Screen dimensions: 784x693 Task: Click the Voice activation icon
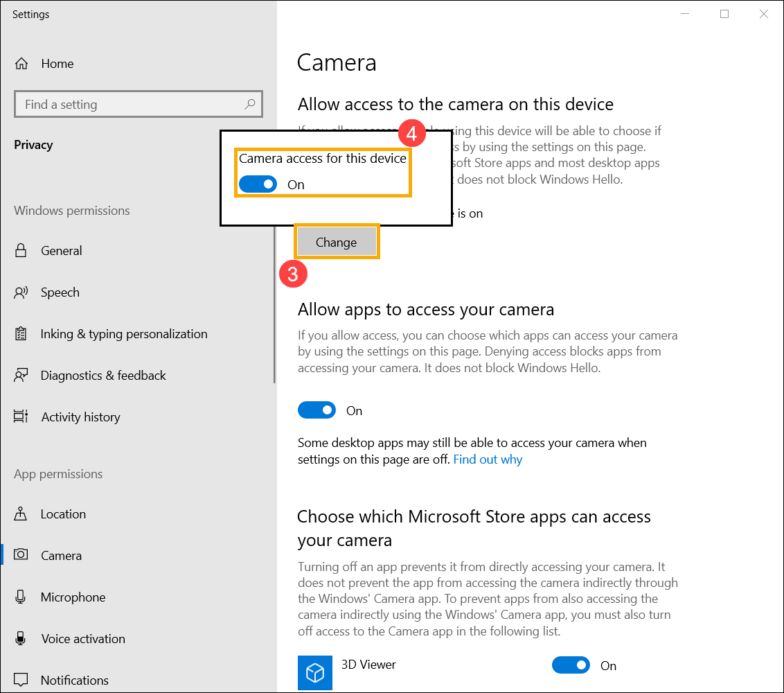21,638
